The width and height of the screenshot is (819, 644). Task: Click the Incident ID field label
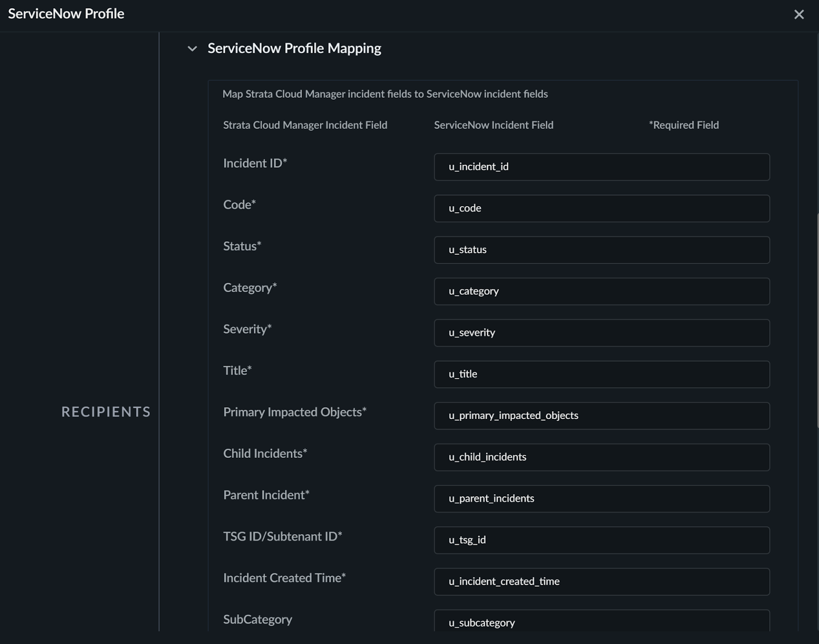255,163
